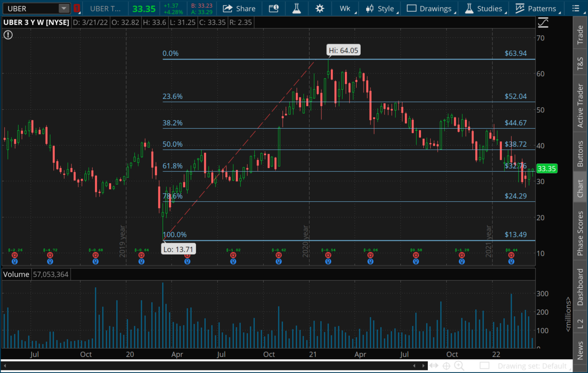
Task: Click the red earnings icon under $0.58
Action: [x=416, y=255]
